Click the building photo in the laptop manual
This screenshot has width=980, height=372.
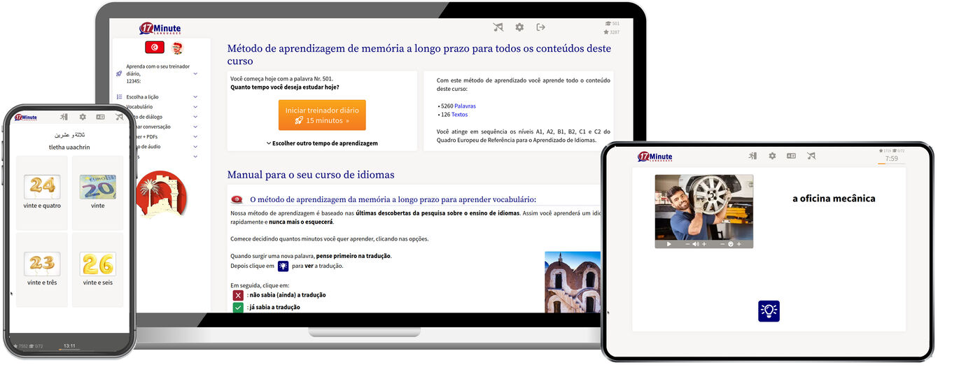click(573, 282)
